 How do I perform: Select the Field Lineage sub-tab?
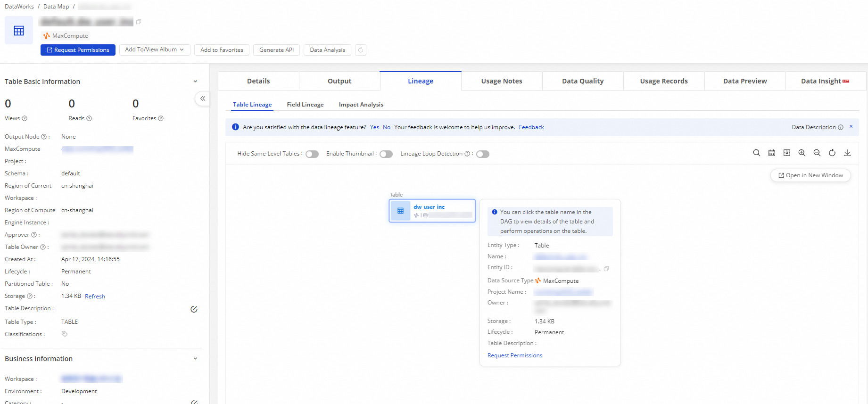[x=305, y=105]
